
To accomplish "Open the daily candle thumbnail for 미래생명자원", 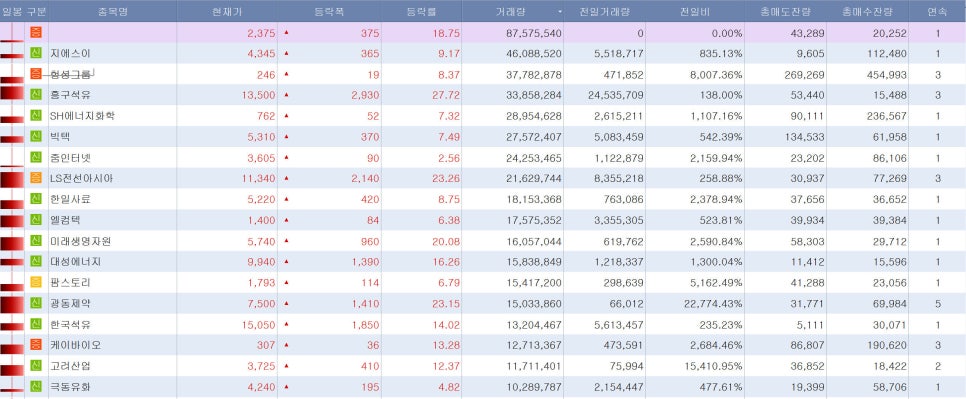I will click(x=12, y=241).
